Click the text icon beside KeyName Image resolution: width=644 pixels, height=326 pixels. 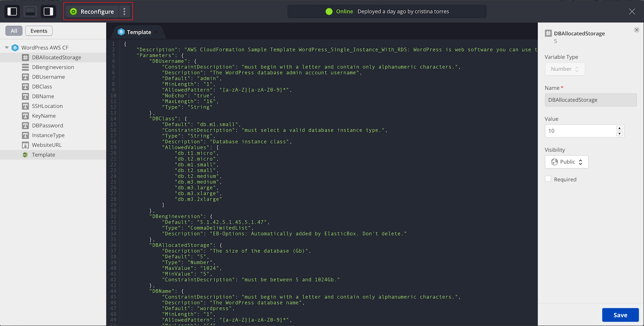pyautogui.click(x=25, y=116)
